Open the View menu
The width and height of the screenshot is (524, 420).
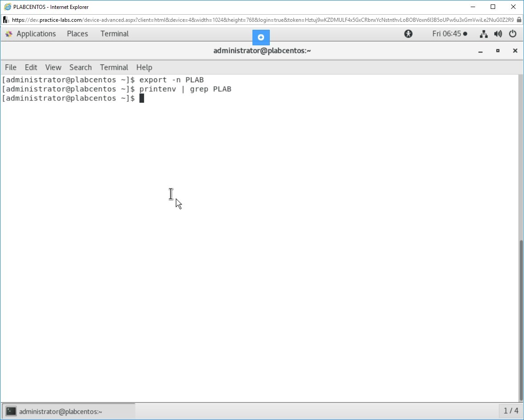click(x=53, y=67)
